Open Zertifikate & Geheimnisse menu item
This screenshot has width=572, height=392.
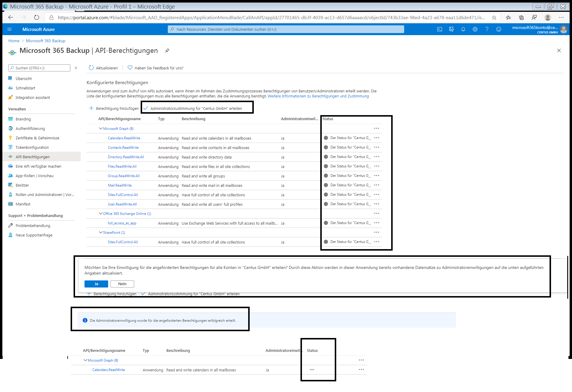(37, 138)
